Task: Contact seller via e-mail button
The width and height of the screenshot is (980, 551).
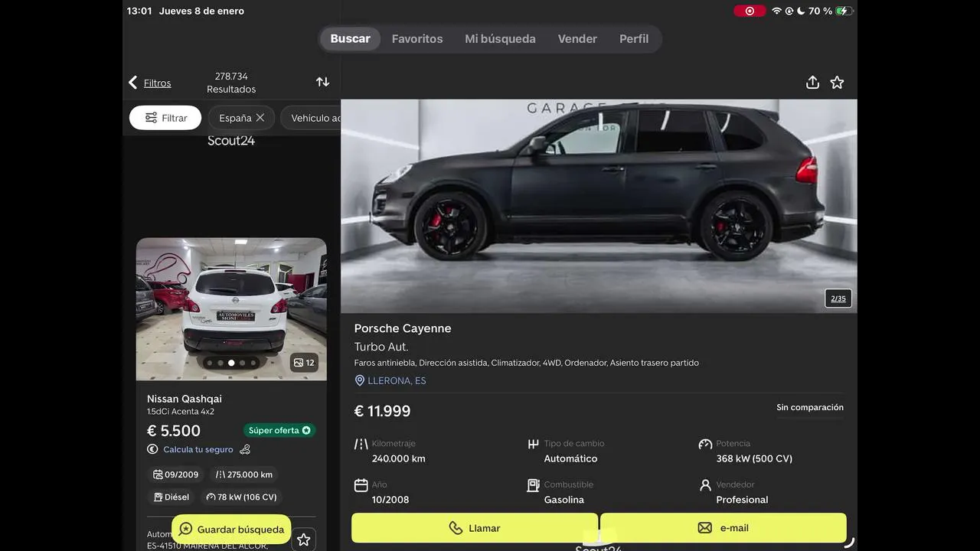Action: point(724,528)
